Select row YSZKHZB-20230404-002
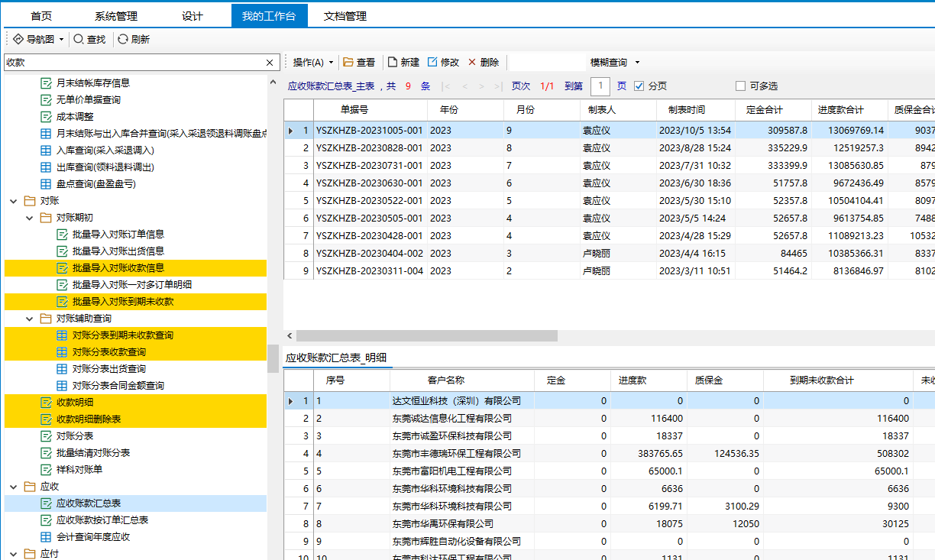Viewport: 935px width, 560px height. (x=609, y=254)
